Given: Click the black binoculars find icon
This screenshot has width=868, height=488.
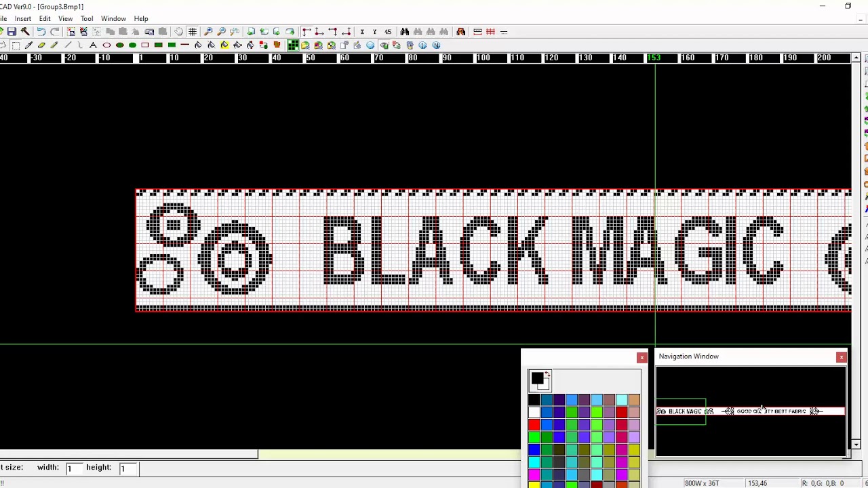Looking at the screenshot, I should coord(405,32).
